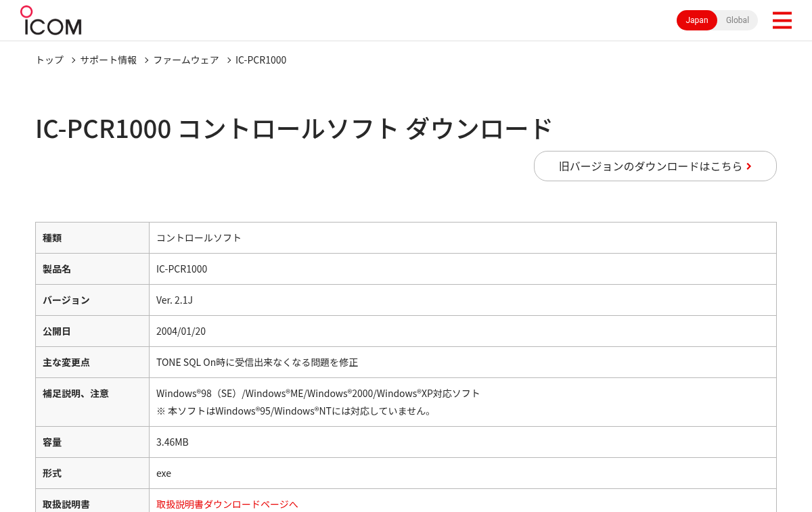The height and width of the screenshot is (512, 812).
Task: Select the 補足説明、注意 header cell
Action: (92, 402)
